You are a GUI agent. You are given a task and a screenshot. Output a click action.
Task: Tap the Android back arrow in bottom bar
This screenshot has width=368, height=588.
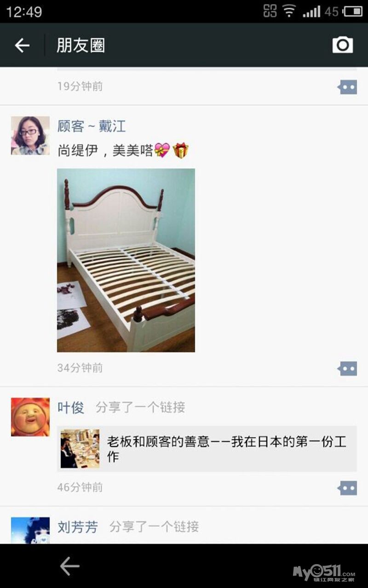tap(70, 566)
